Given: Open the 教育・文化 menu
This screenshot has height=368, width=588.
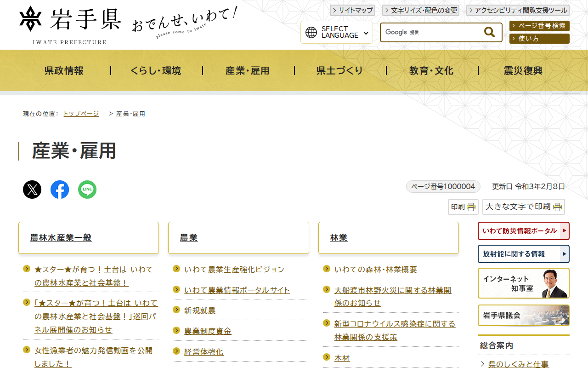Looking at the screenshot, I should [432, 70].
